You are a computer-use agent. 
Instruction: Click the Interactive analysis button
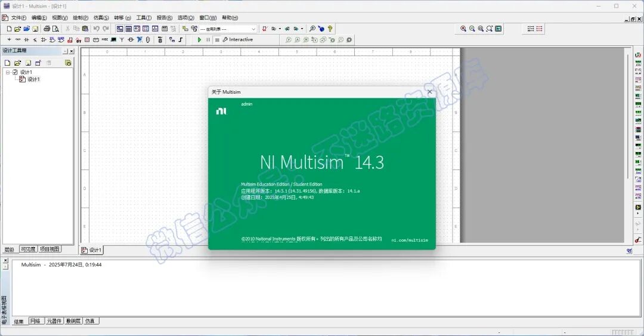238,40
